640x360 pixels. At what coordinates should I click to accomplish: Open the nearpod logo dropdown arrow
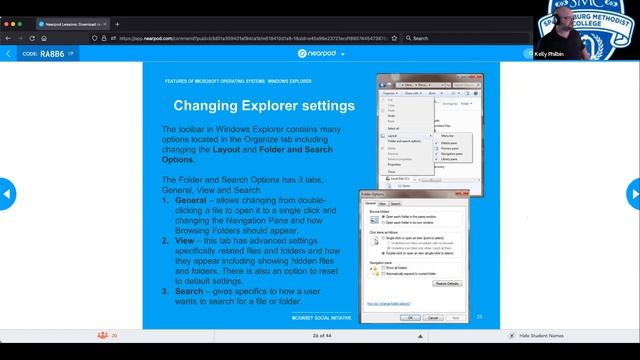coord(342,54)
